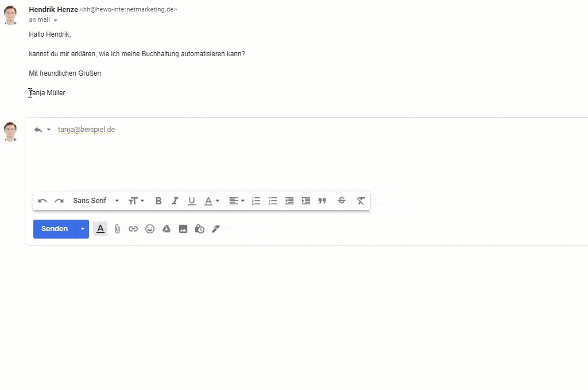The image size is (588, 390).
Task: Toggle strikethrough formatting
Action: (342, 200)
